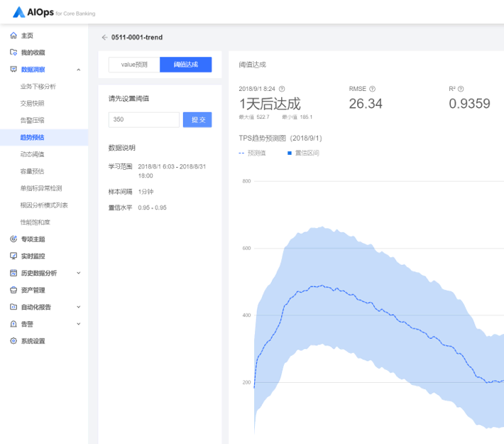
Task: Click the 学习范围 date range value
Action: click(x=172, y=171)
